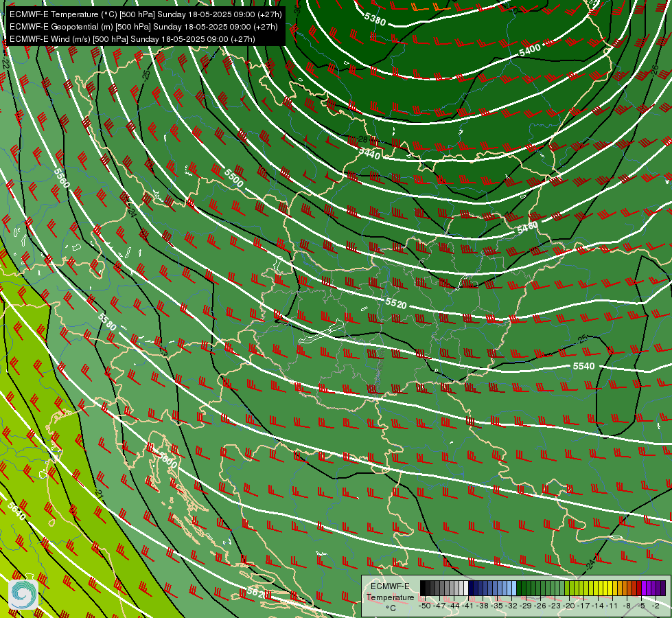Select the ECMWF-E Temperature title line

pyautogui.click(x=146, y=14)
